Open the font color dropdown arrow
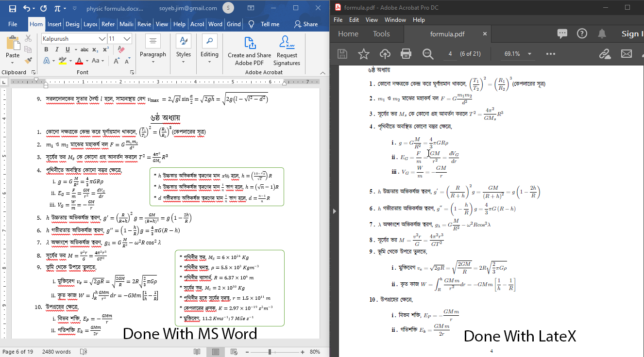This screenshot has width=644, height=357. coord(87,61)
